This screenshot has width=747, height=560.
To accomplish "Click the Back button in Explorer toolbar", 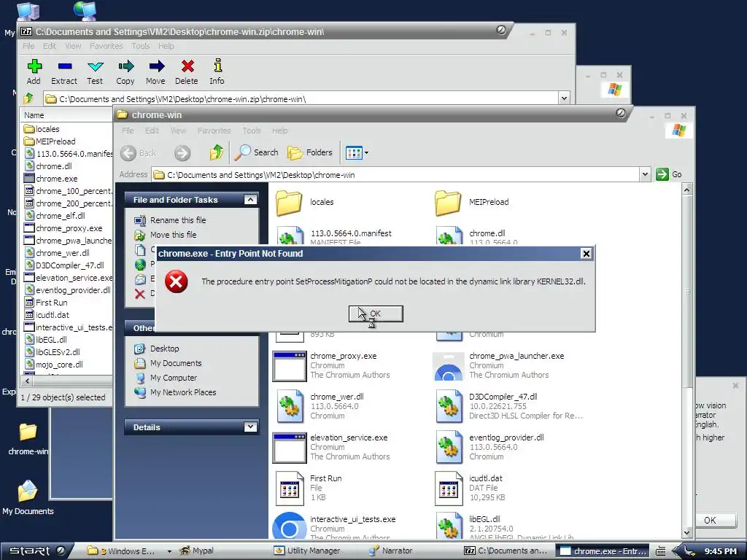I will 139,153.
